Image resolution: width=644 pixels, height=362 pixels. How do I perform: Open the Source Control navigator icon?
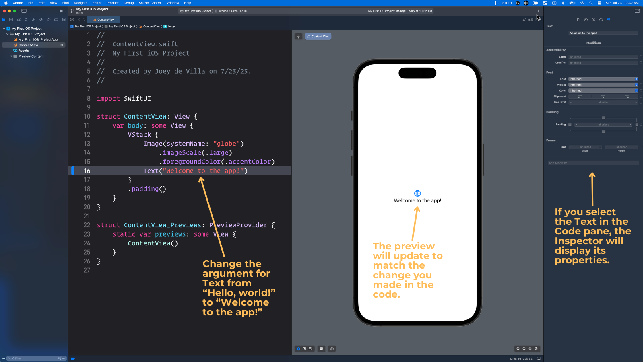point(11,19)
